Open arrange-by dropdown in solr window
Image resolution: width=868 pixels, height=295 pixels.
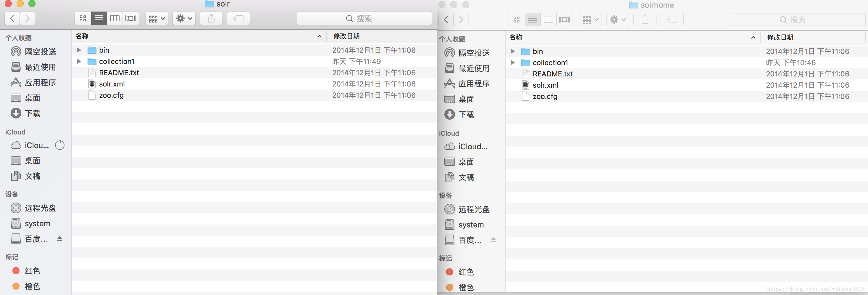[x=157, y=18]
